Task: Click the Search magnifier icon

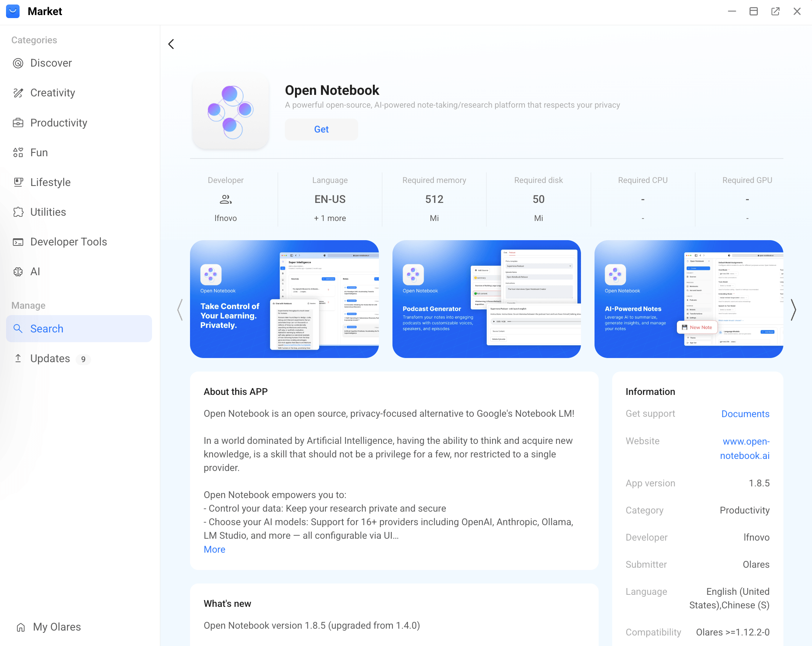Action: tap(18, 328)
